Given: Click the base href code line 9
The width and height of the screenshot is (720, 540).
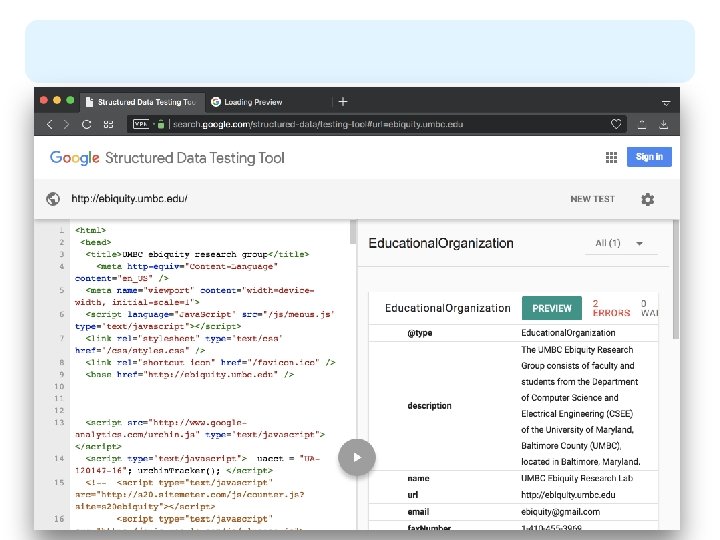Looking at the screenshot, I should 189,375.
